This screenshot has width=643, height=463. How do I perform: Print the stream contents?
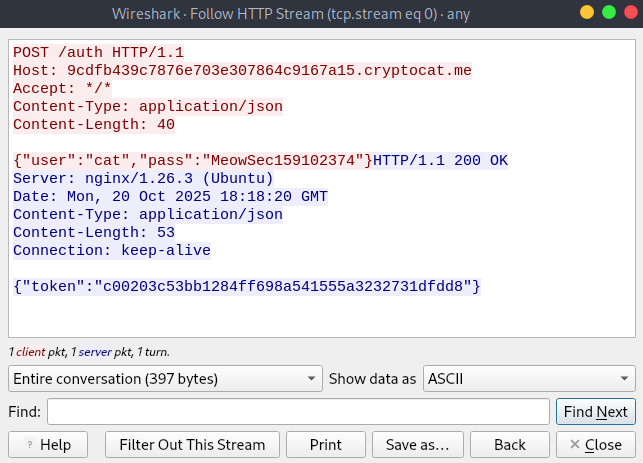(326, 445)
